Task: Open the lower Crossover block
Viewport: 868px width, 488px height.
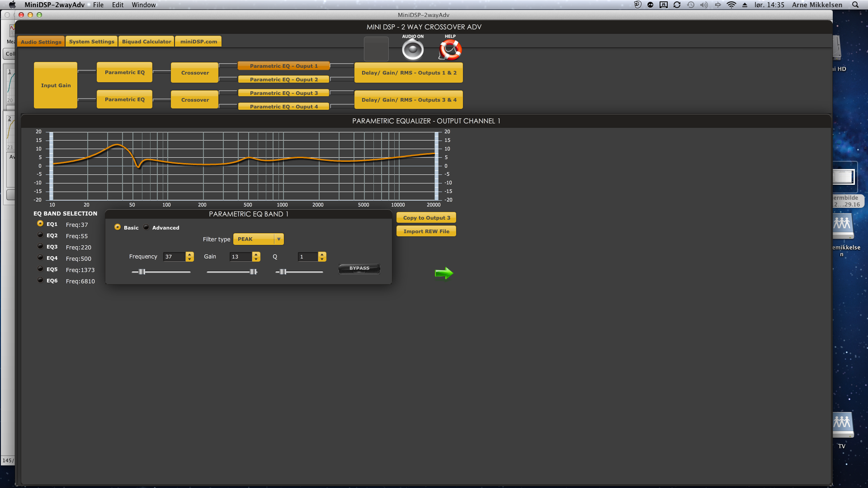Action: coord(195,99)
